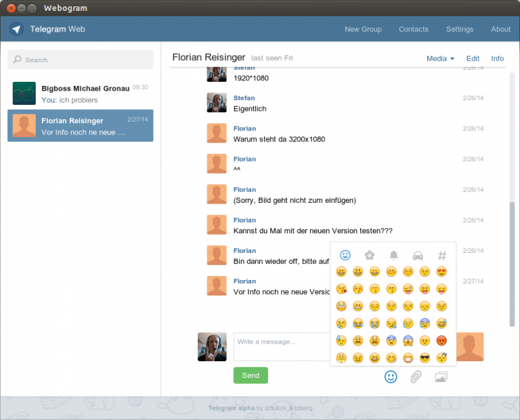Switch to the flower nature emoji category
Image resolution: width=520 pixels, height=420 pixels.
tap(370, 255)
